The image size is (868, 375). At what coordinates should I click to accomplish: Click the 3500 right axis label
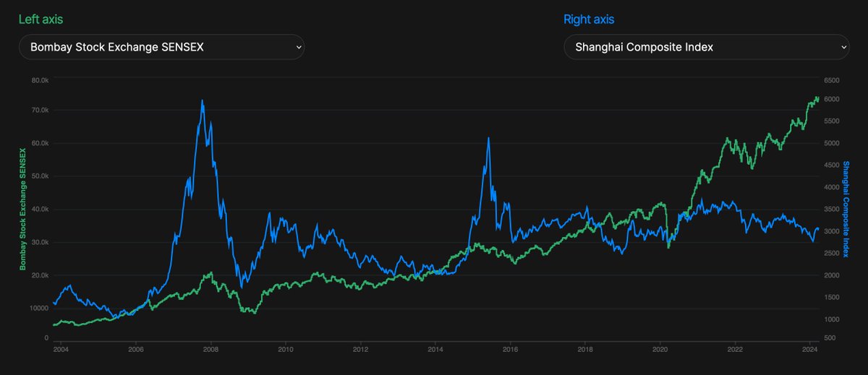point(831,210)
